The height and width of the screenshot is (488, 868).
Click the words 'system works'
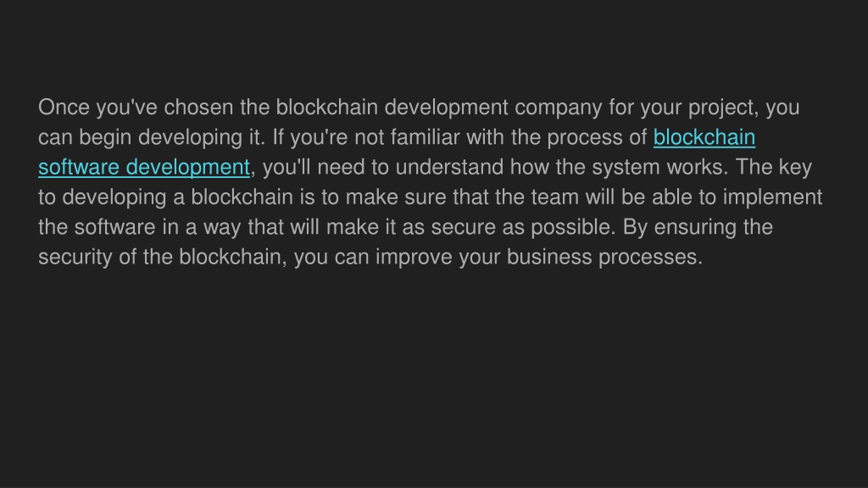[659, 167]
